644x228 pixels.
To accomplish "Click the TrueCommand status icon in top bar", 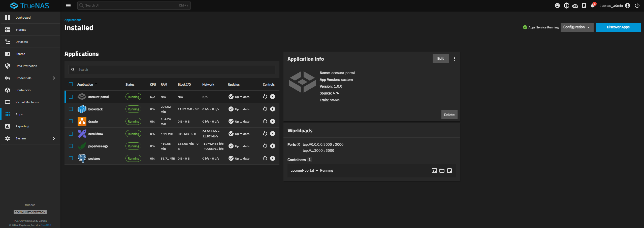I will click(x=566, y=6).
